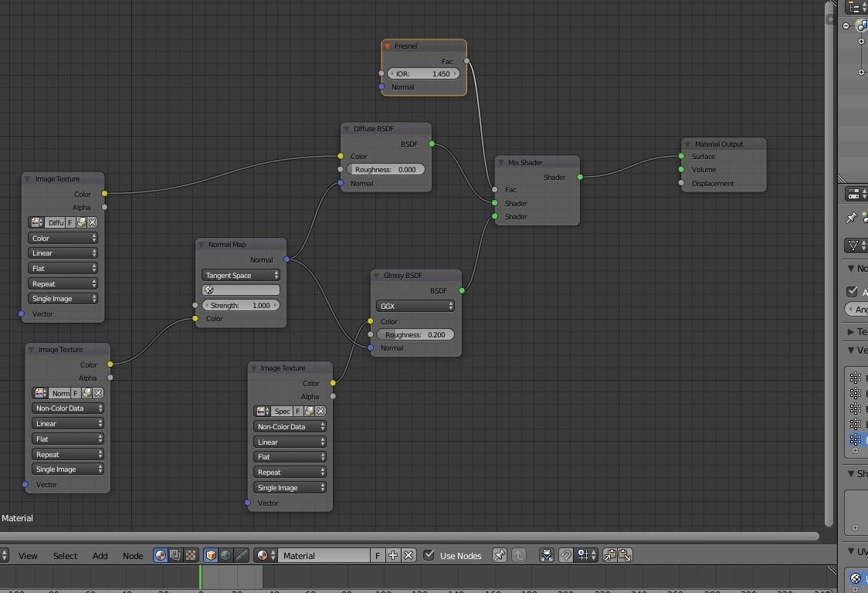Click the Material name field
This screenshot has height=593, width=868.
pos(324,555)
